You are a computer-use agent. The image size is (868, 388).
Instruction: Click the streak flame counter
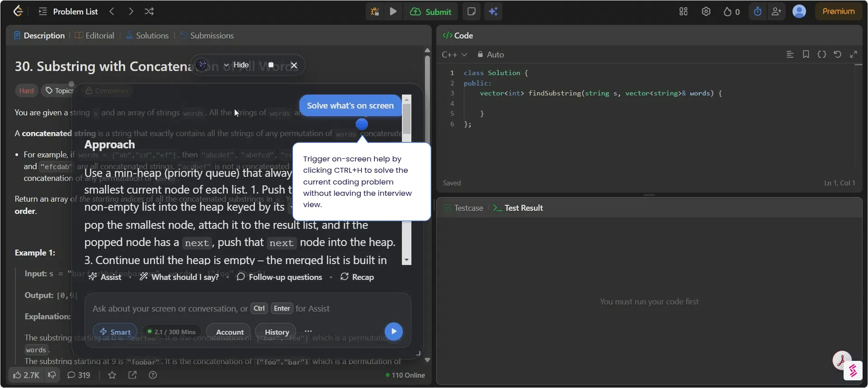[x=731, y=12]
